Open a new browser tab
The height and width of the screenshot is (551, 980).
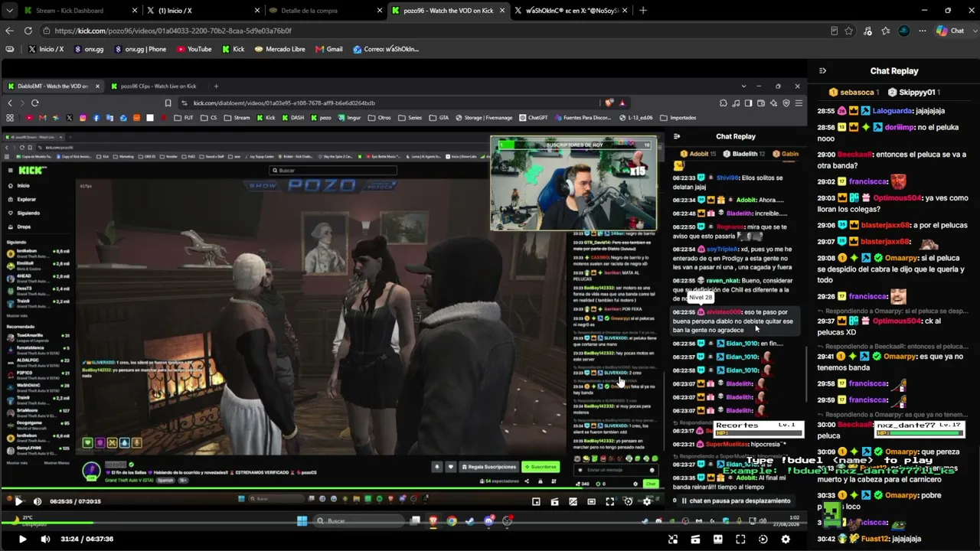click(x=642, y=11)
